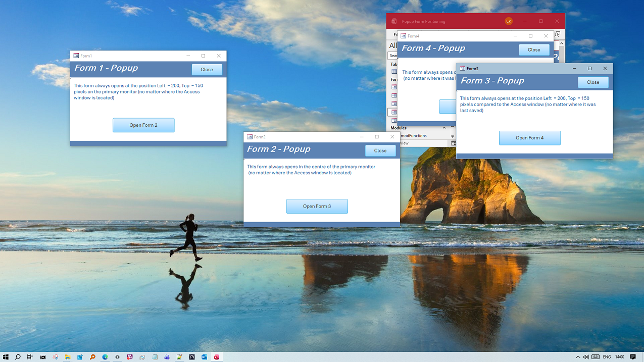644x362 pixels.
Task: Minimize the Form4 window
Action: (x=515, y=36)
